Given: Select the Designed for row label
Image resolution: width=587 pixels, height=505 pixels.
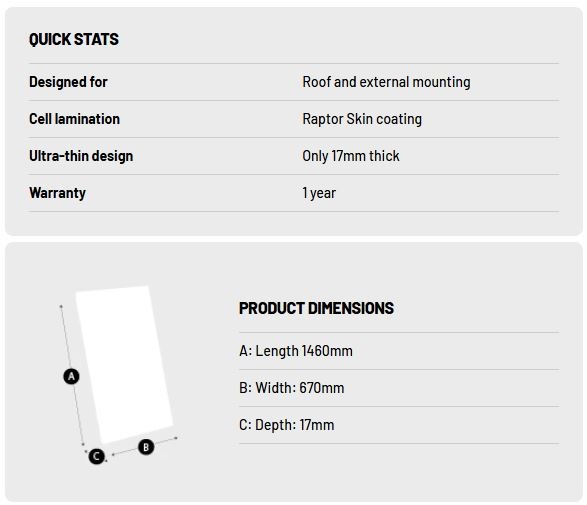Looking at the screenshot, I should pos(68,82).
